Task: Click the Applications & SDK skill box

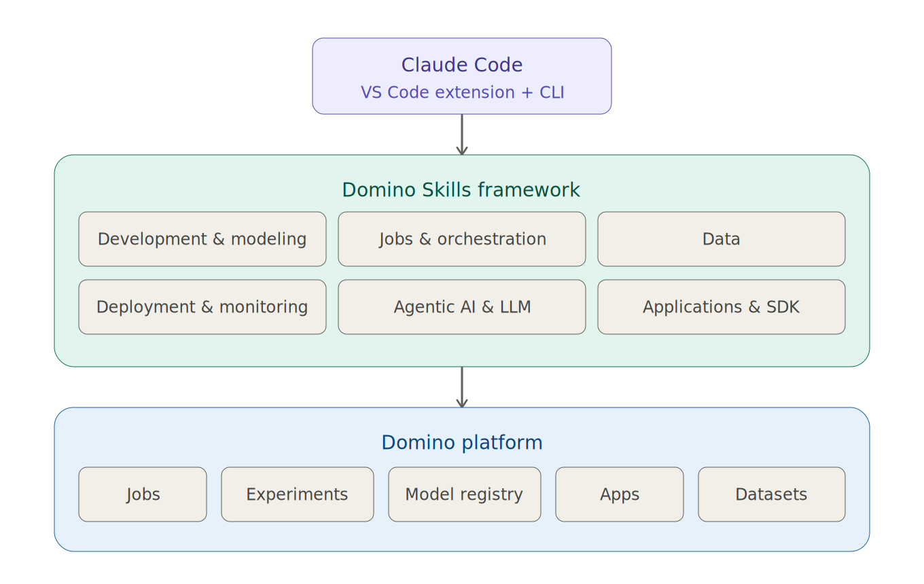Action: [721, 307]
